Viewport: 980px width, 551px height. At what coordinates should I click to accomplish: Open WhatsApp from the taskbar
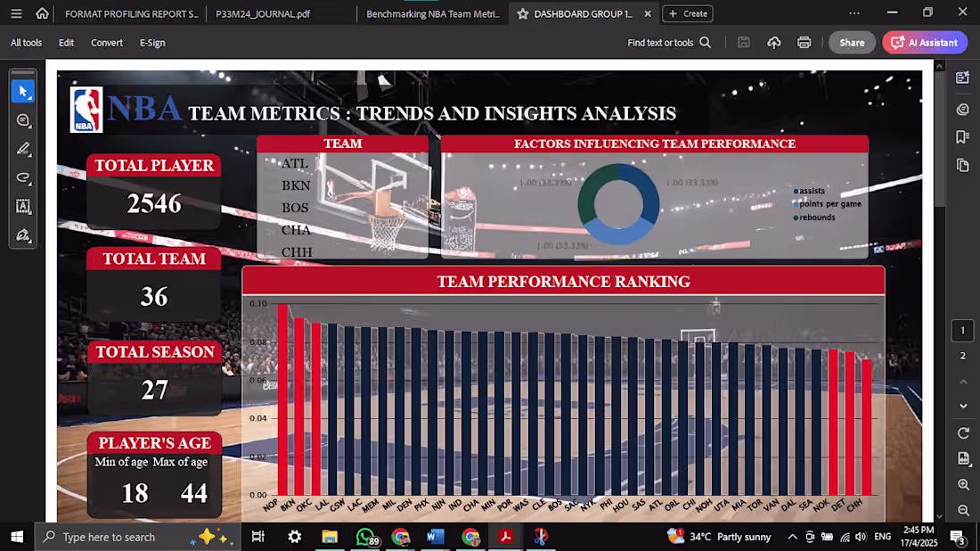(x=364, y=537)
